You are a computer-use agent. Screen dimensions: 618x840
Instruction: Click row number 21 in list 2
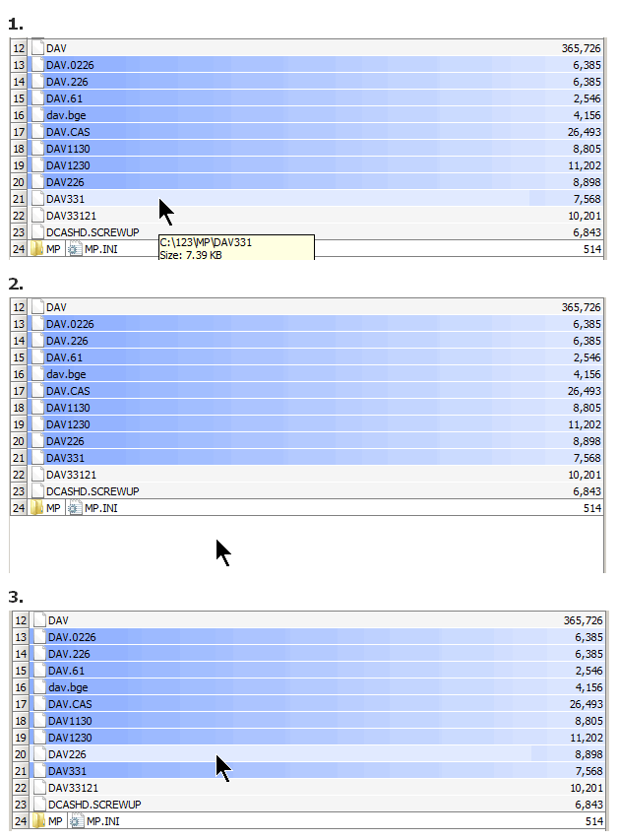[x=19, y=458]
